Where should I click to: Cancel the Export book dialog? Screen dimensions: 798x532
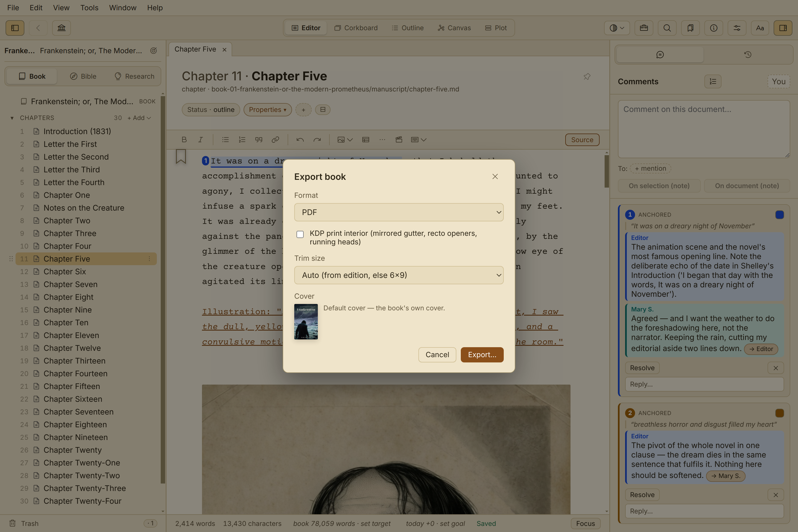[437, 355]
